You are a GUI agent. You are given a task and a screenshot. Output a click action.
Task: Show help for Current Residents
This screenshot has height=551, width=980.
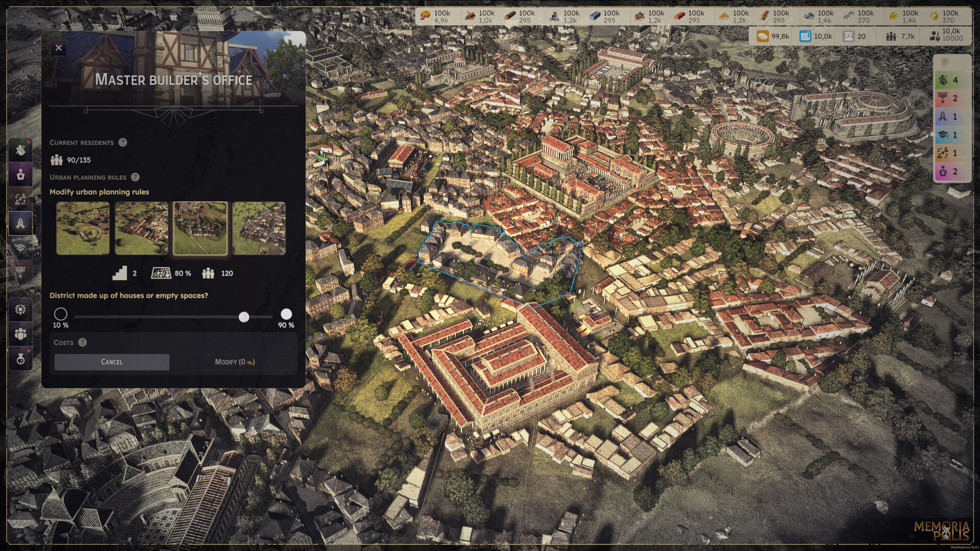122,142
